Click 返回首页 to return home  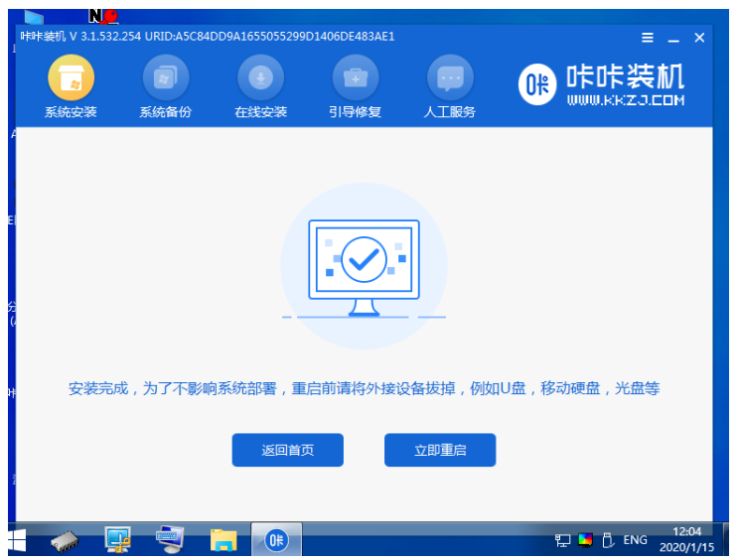coord(287,450)
